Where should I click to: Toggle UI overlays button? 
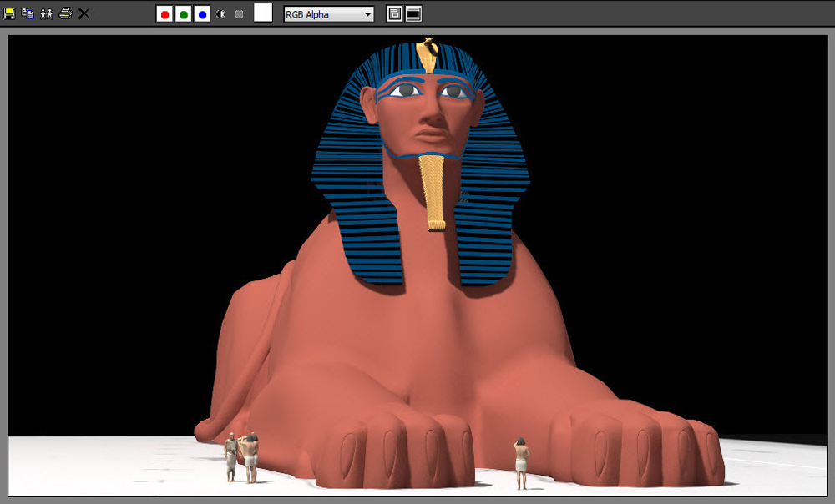pyautogui.click(x=395, y=14)
